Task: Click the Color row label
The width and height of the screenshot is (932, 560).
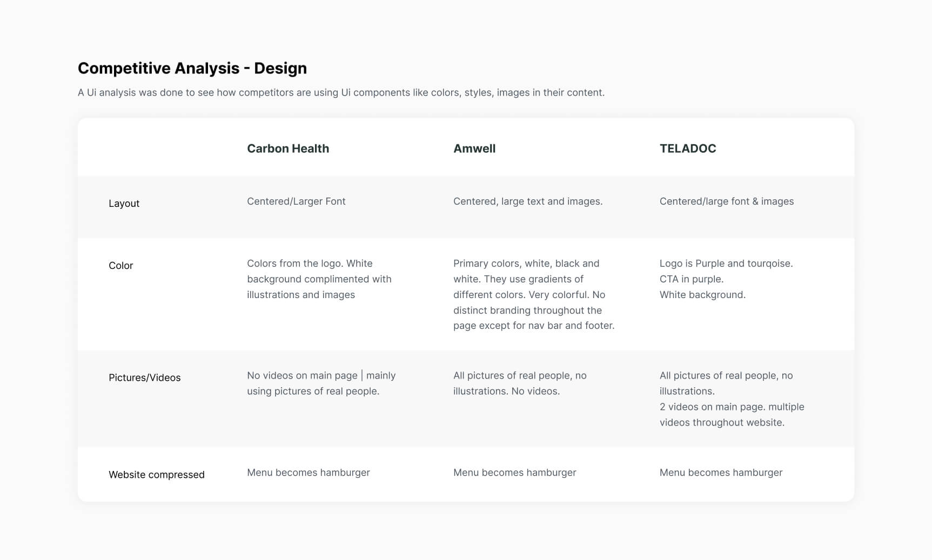Action: (x=120, y=266)
